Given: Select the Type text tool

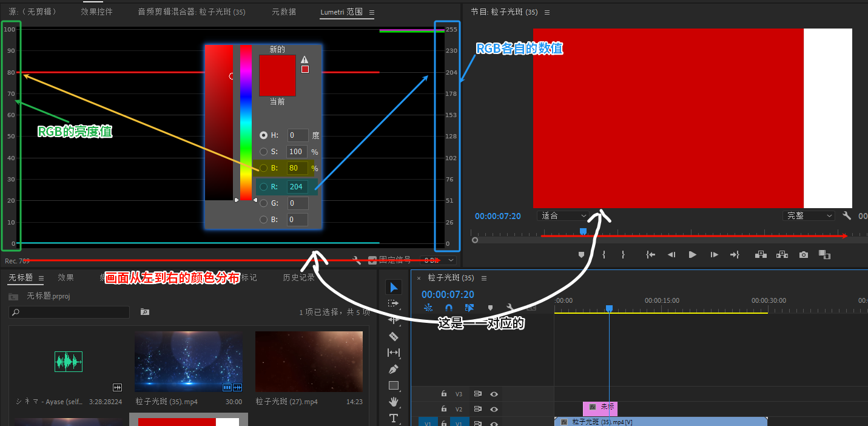Looking at the screenshot, I should 393,418.
